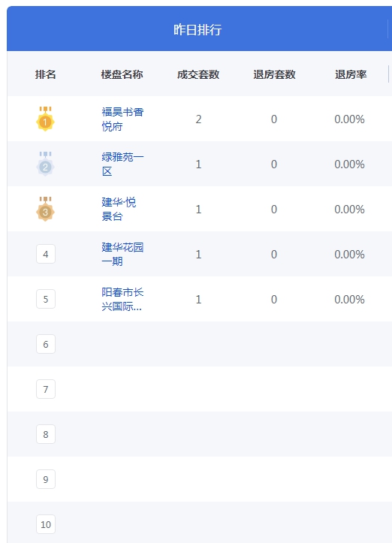Click the 楼盘名称 column header

122,74
